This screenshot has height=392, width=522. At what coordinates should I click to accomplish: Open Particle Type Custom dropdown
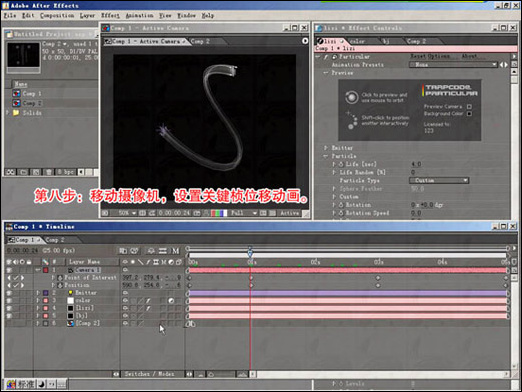439,180
